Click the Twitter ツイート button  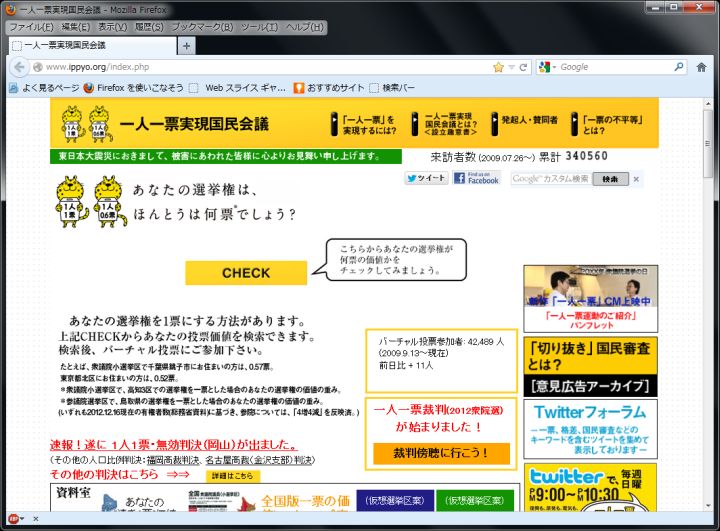426,178
